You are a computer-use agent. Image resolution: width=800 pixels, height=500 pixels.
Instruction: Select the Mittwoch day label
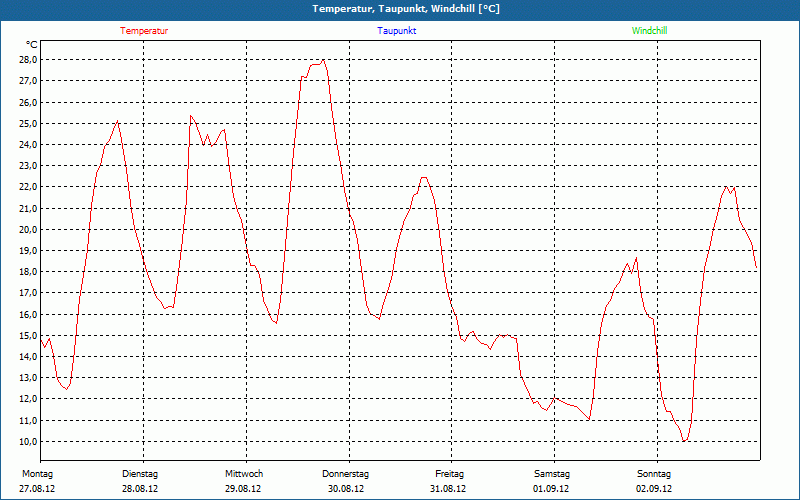(244, 474)
